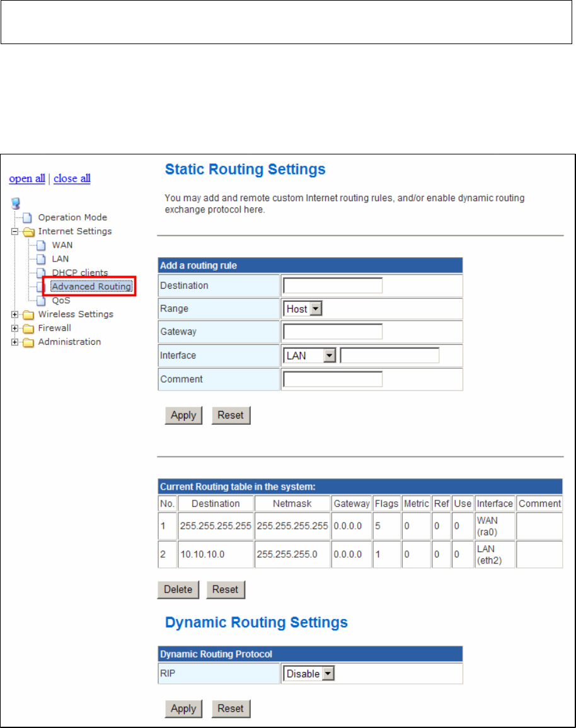Click the WAN page icon
The height and width of the screenshot is (728, 576).
(42, 245)
